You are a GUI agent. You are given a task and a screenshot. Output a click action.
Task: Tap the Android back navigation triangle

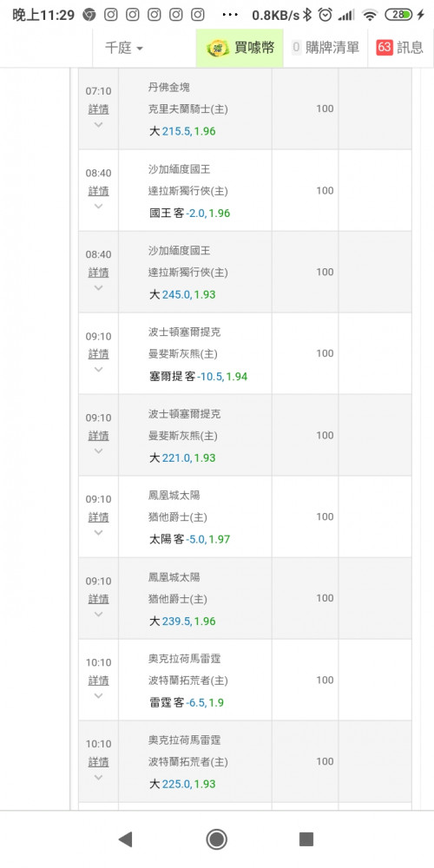pyautogui.click(x=125, y=839)
